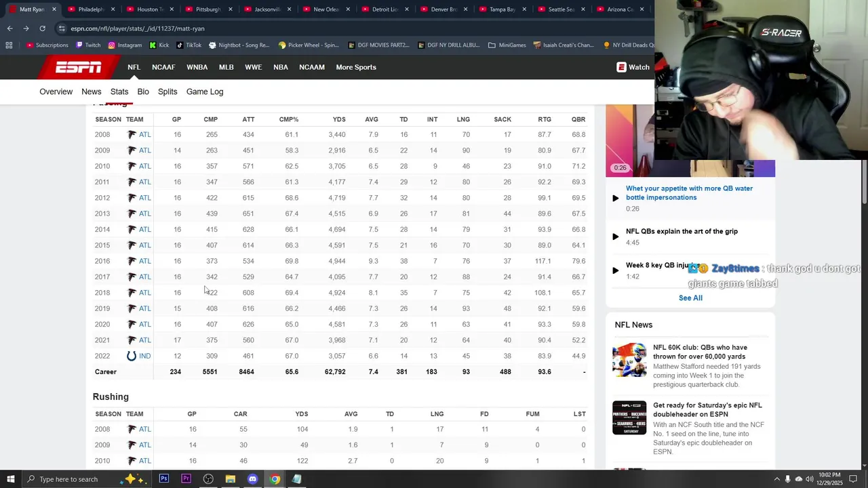This screenshot has height=488, width=868.
Task: Select Chrome icon in the taskbar
Action: click(x=275, y=479)
